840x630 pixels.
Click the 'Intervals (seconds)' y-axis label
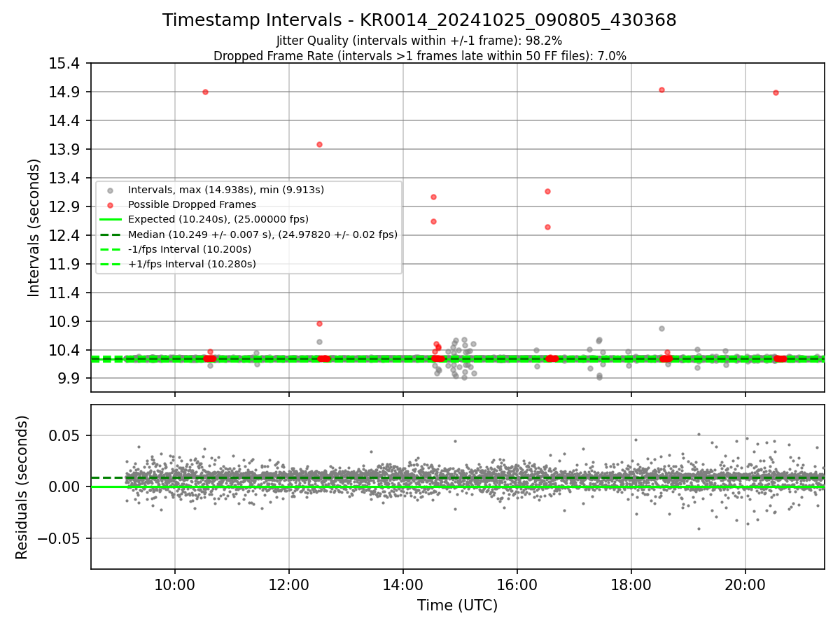click(34, 227)
